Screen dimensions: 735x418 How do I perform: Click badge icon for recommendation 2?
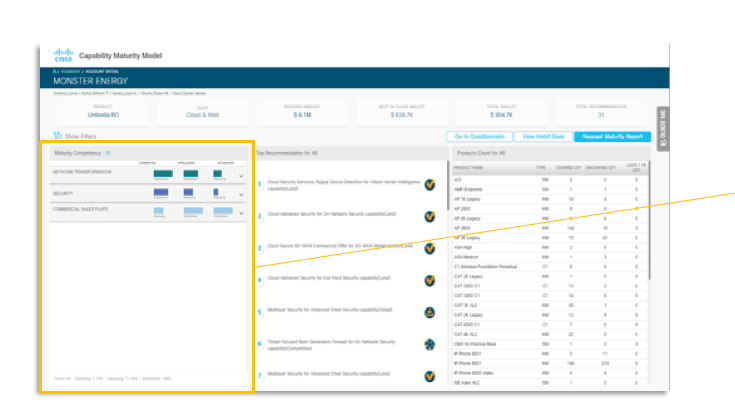pyautogui.click(x=429, y=216)
